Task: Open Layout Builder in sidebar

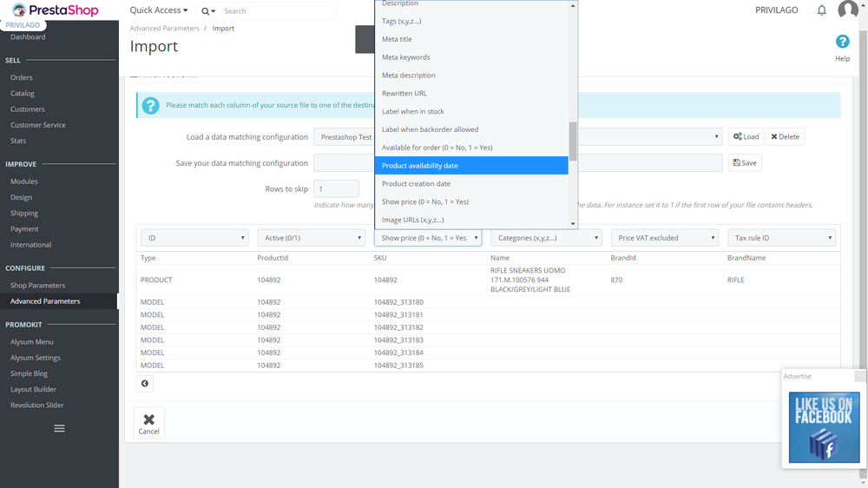Action: coord(33,389)
